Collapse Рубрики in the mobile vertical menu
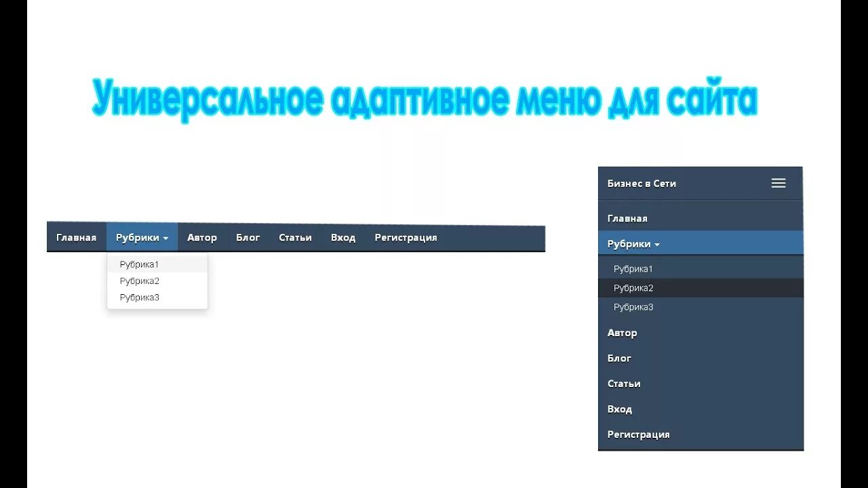 pos(701,243)
